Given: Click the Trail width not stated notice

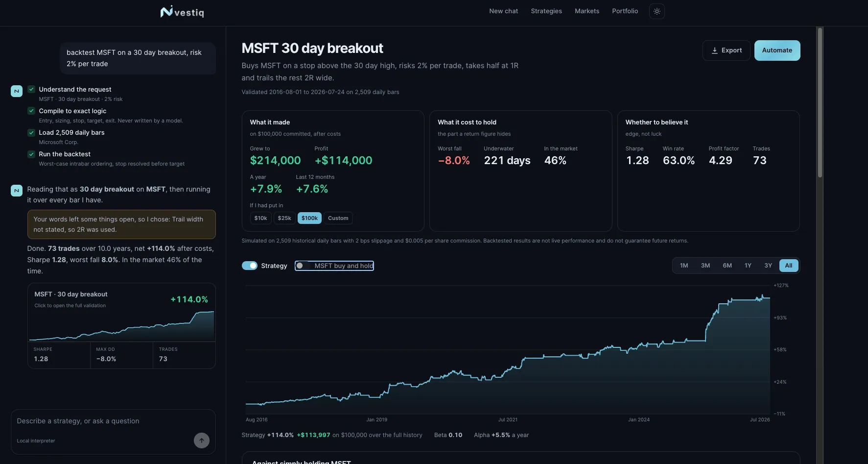Looking at the screenshot, I should [121, 224].
